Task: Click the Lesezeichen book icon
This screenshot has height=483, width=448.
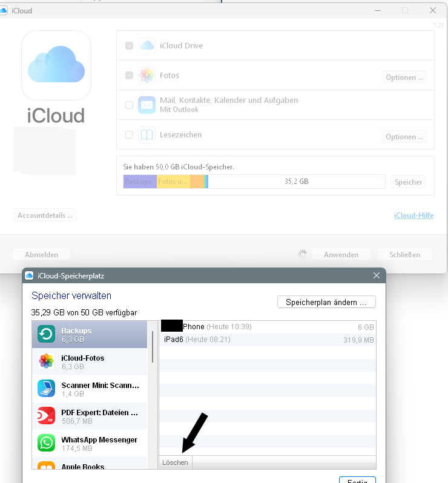Action: point(147,134)
